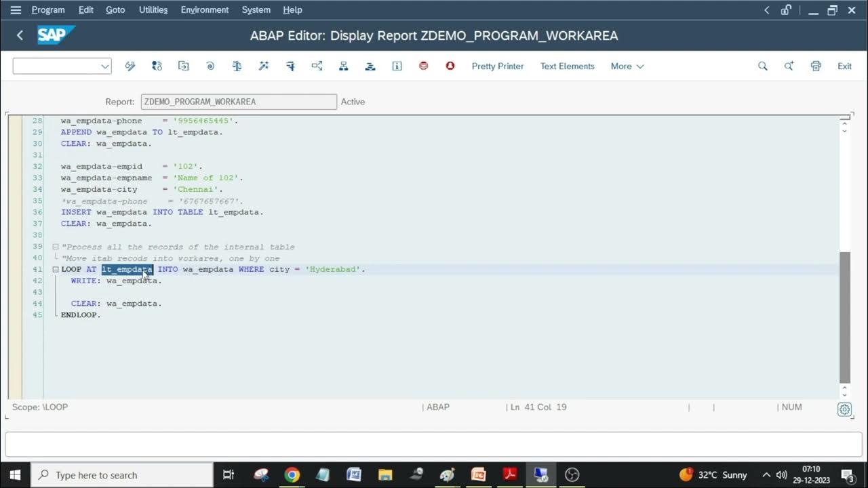Viewport: 868px width, 488px height.
Task: Click the Report name field ZDEMO_PROGRAM_WORKAREA
Action: coord(239,102)
